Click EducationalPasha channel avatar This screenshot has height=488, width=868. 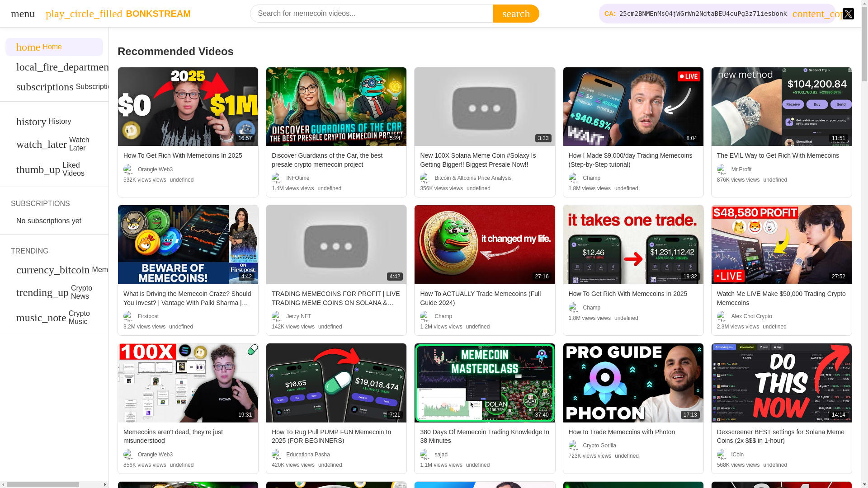point(277,455)
